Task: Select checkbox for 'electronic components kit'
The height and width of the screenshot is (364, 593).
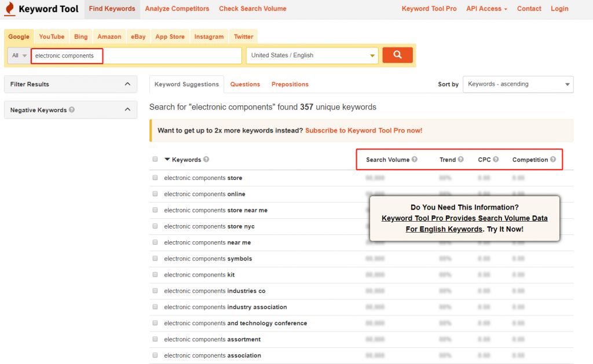Action: (x=155, y=275)
